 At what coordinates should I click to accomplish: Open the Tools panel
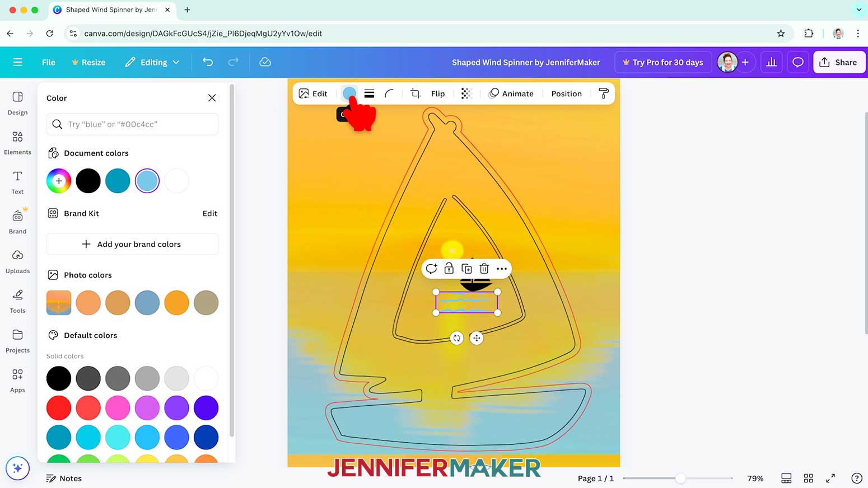pos(17,302)
